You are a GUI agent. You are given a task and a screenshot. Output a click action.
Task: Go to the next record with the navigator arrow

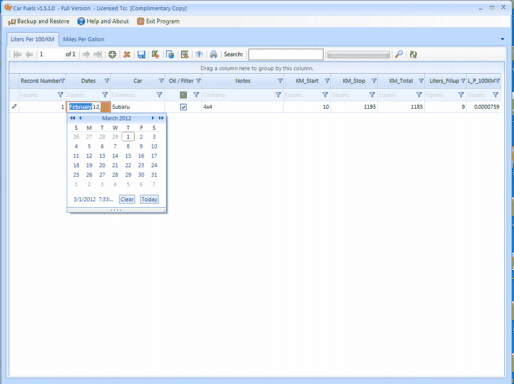pos(86,54)
